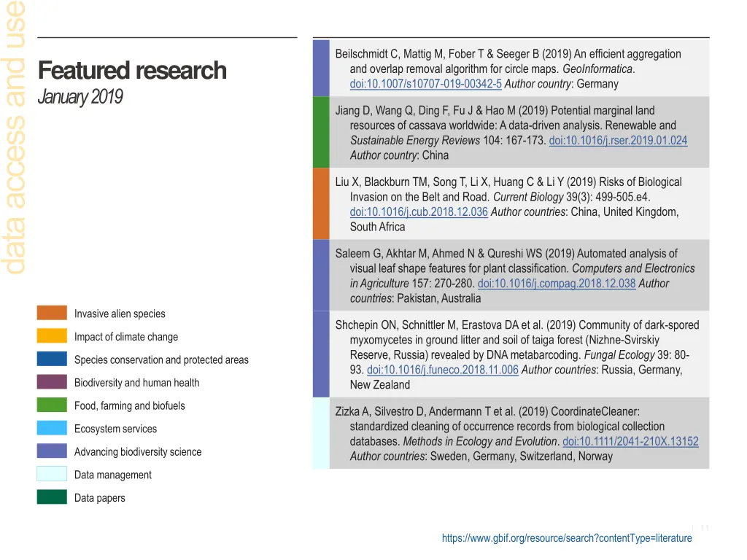This screenshot has width=747, height=560.
Task: Select the Data papers legend label
Action: pos(100,498)
